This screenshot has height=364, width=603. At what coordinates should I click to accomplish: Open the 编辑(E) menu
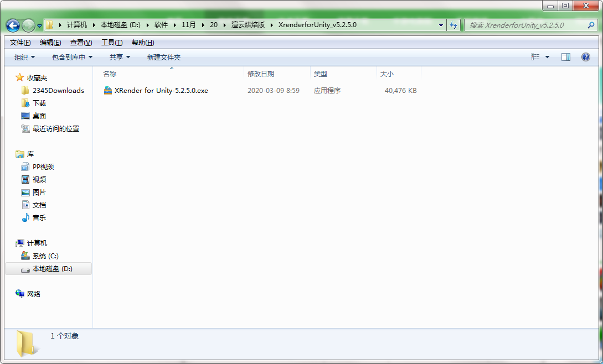coord(50,42)
